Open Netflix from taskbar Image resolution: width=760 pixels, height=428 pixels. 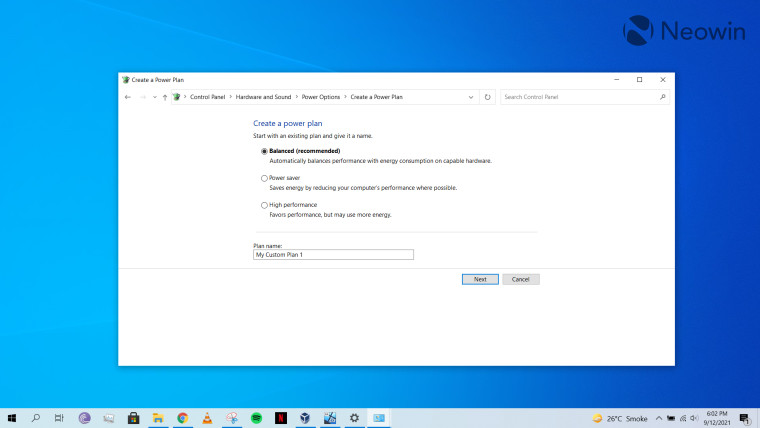281,418
